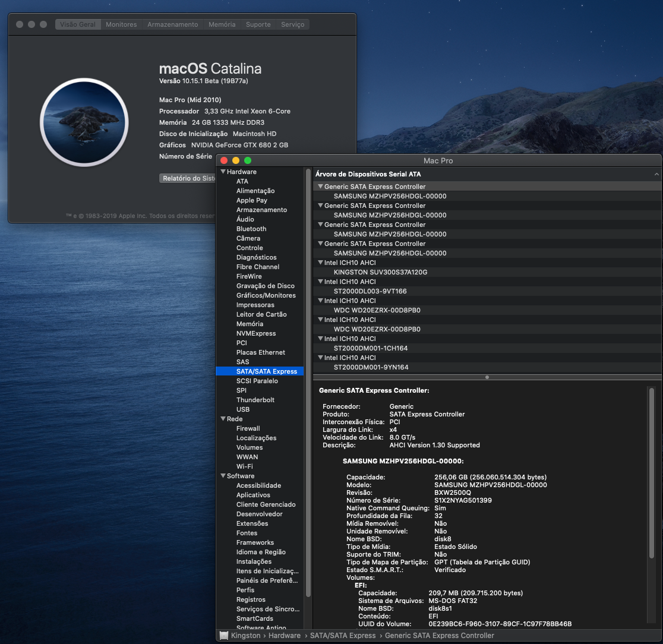The width and height of the screenshot is (663, 644).
Task: Click Generic SATA Express Controller in path bar
Action: 439,635
